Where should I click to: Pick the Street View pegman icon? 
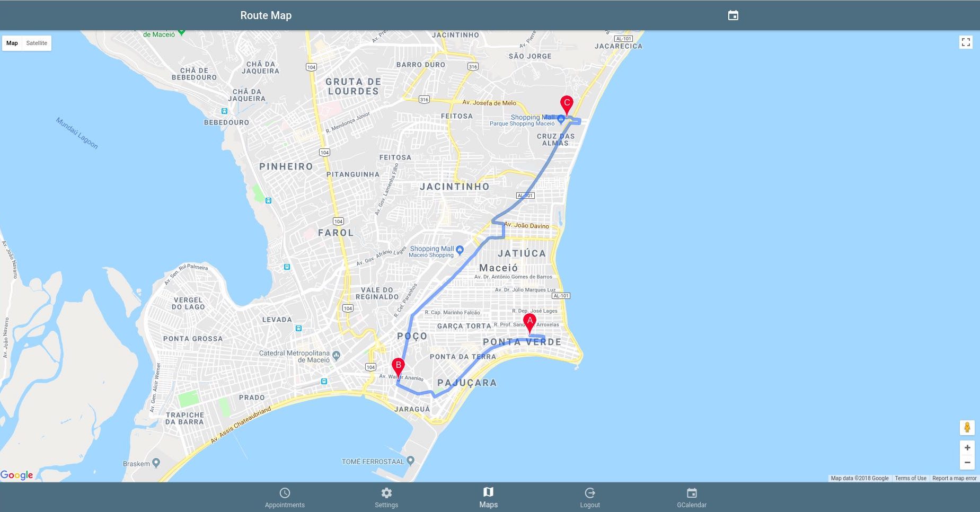coord(967,427)
